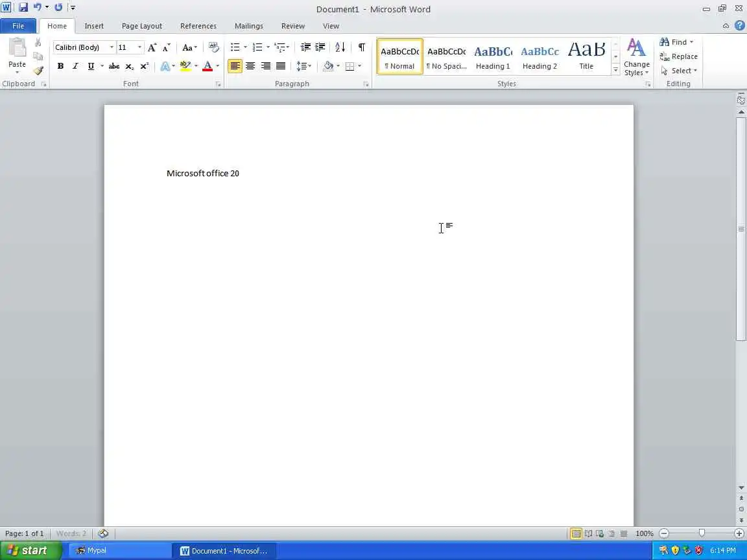
Task: Apply Title style
Action: click(x=586, y=56)
